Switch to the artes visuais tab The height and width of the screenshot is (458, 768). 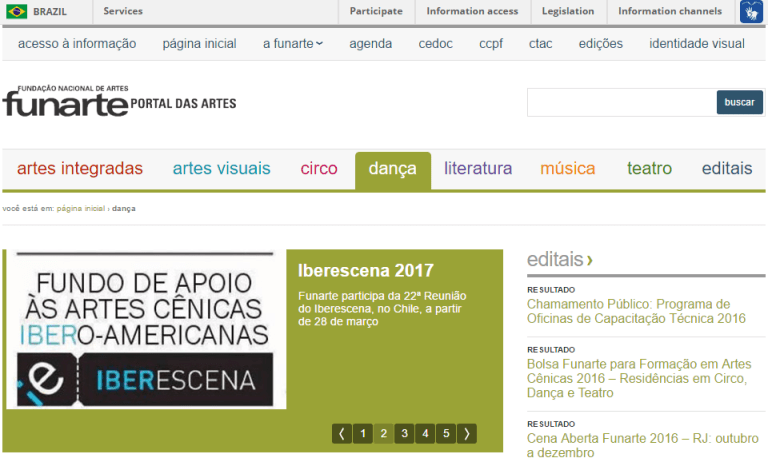221,169
